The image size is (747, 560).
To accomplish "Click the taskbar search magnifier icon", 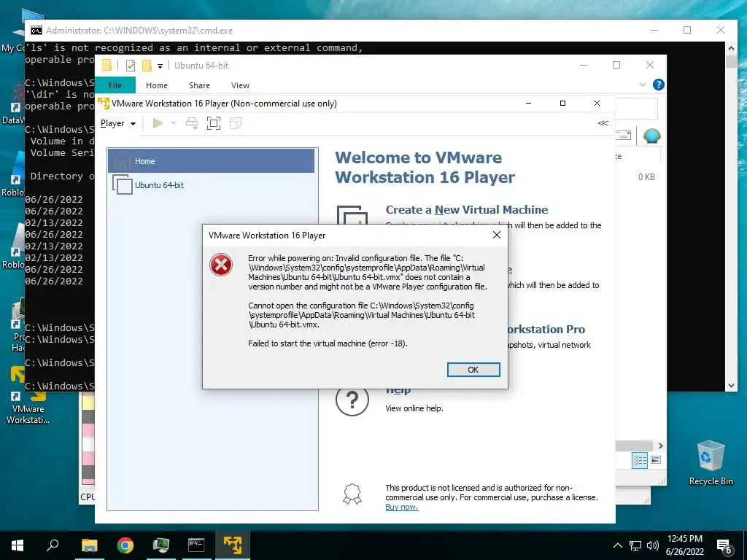I will (53, 545).
